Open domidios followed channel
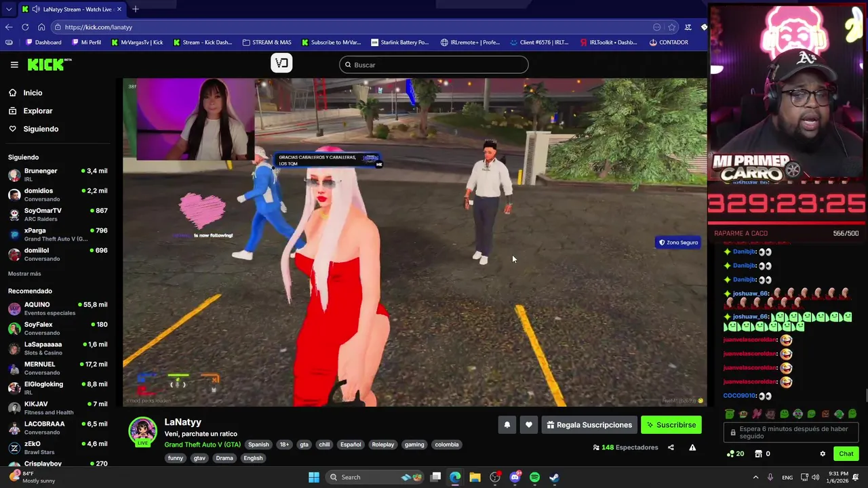 click(x=58, y=195)
